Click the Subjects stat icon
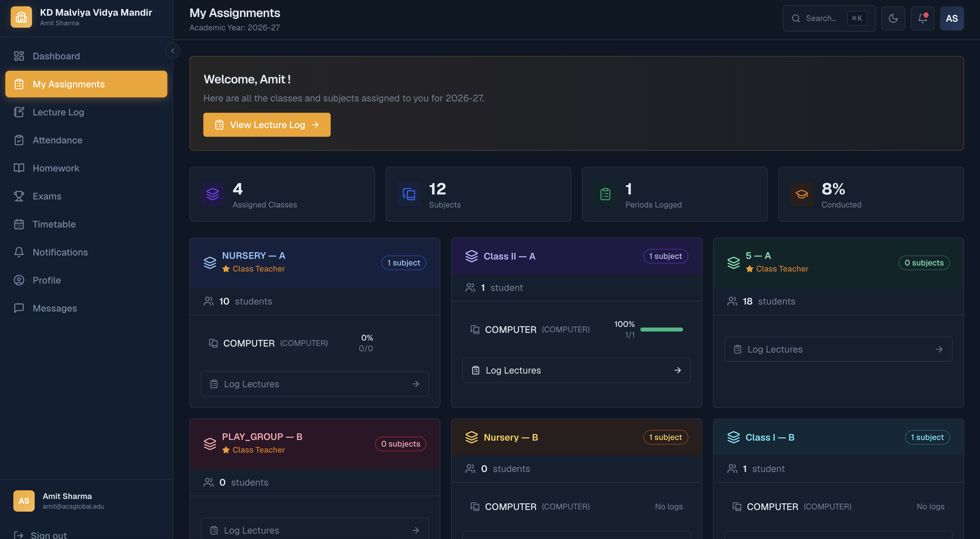This screenshot has height=539, width=980. point(409,194)
